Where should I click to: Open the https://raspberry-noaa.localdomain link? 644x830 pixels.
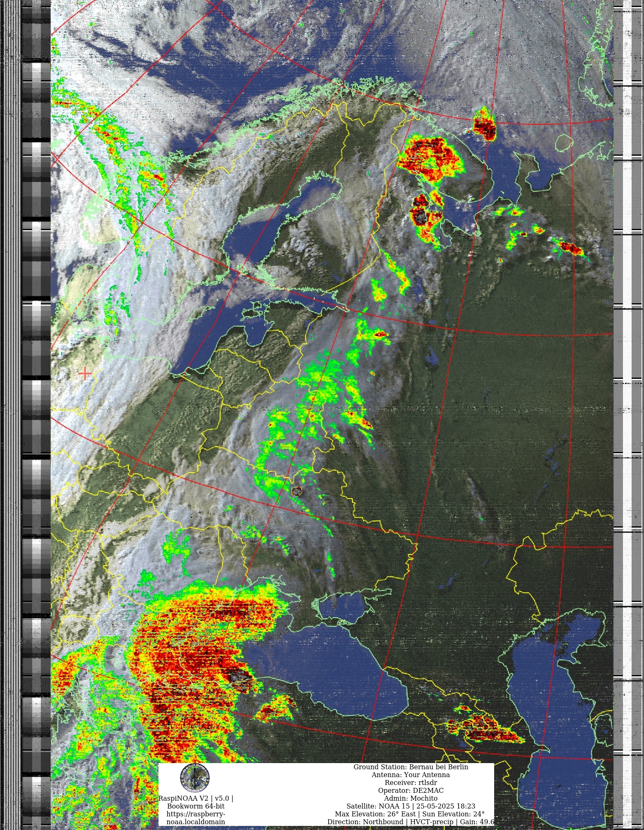tap(196, 818)
